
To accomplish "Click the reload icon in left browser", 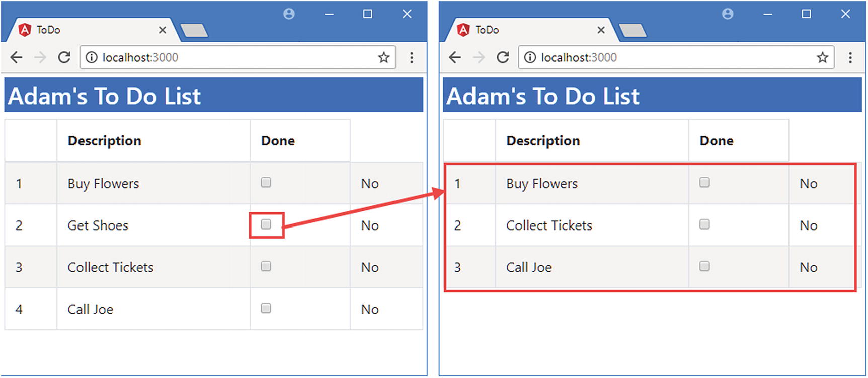I will (x=64, y=57).
